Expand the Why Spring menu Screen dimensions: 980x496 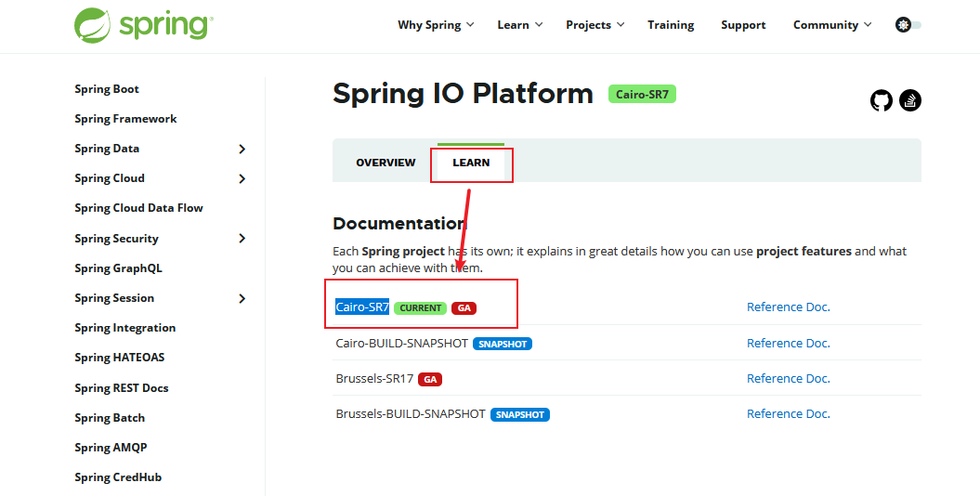[x=436, y=25]
